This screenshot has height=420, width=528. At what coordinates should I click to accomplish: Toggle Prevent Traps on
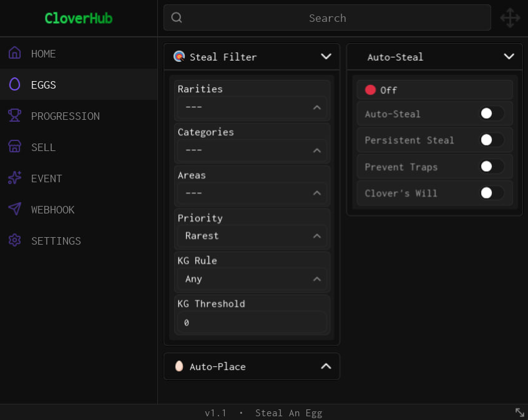click(x=492, y=167)
